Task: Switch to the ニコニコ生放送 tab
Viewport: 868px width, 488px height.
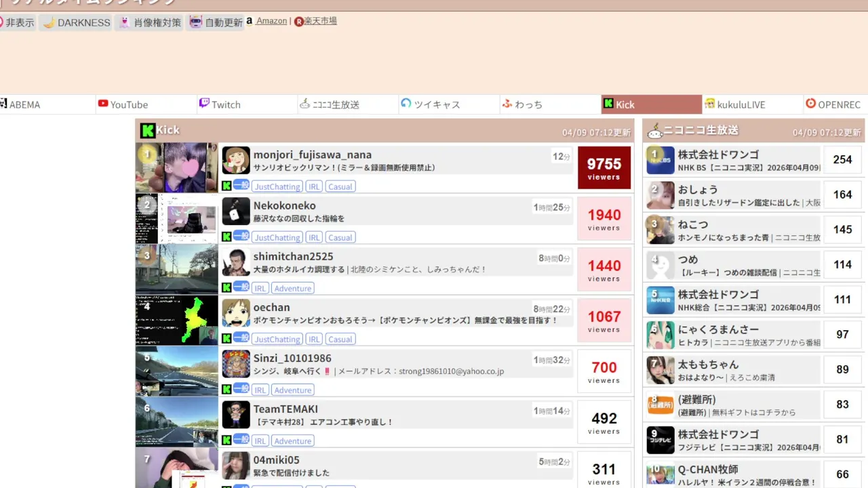Action: coord(348,104)
